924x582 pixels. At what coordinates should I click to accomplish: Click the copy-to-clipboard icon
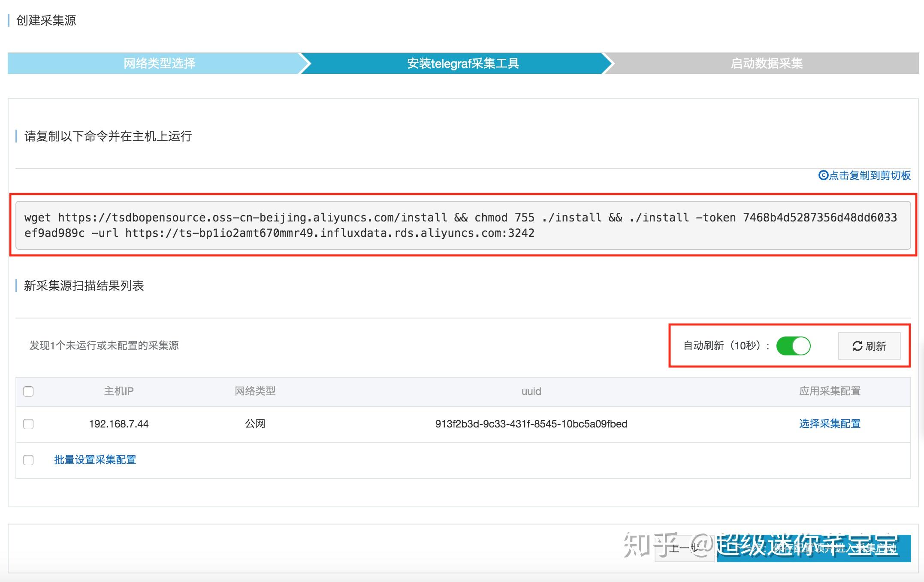pos(823,175)
